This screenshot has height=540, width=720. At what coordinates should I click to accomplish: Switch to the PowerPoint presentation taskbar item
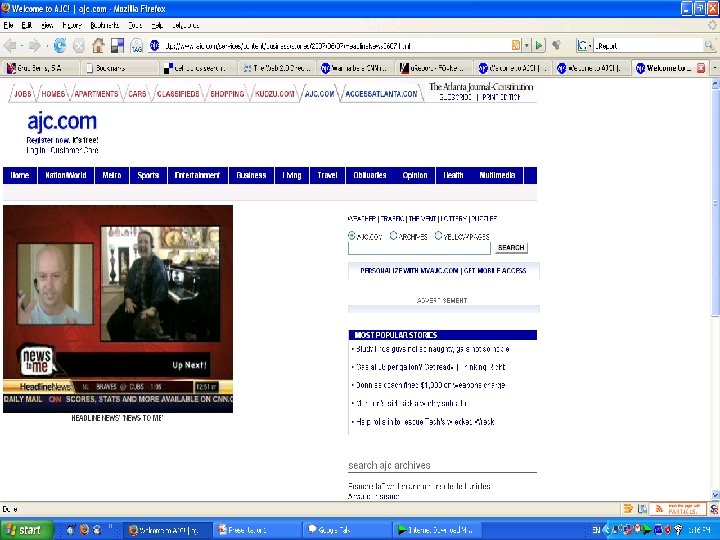pyautogui.click(x=257, y=530)
